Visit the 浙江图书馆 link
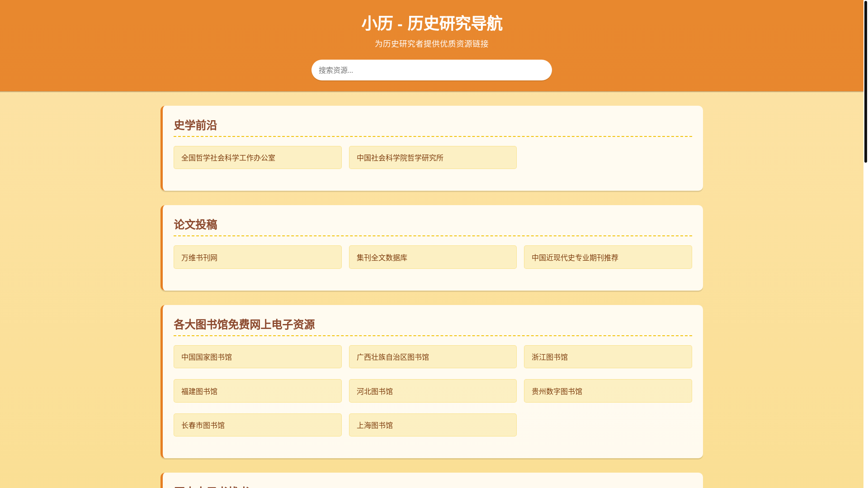The width and height of the screenshot is (868, 488). coord(608,357)
